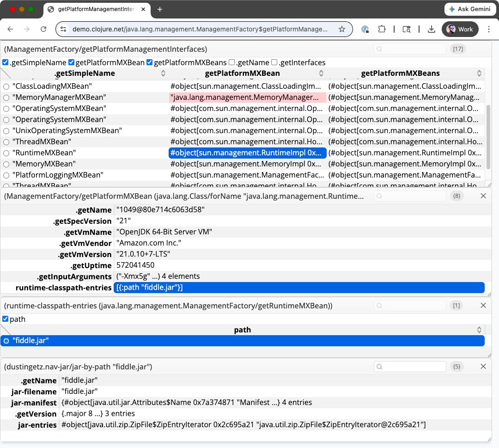
Task: Select the MemoryManagerMXBean row radio
Action: click(x=6, y=98)
